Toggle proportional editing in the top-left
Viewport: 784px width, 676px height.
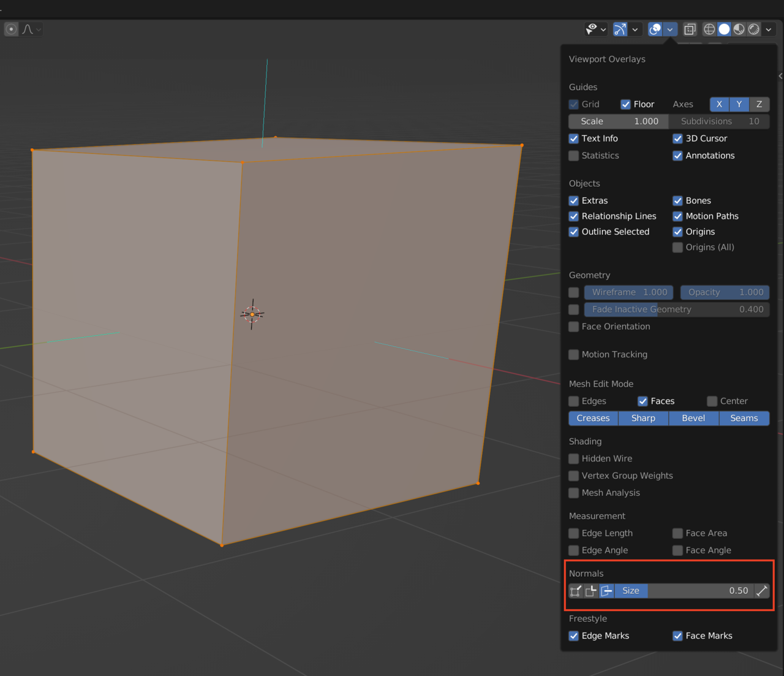(10, 29)
